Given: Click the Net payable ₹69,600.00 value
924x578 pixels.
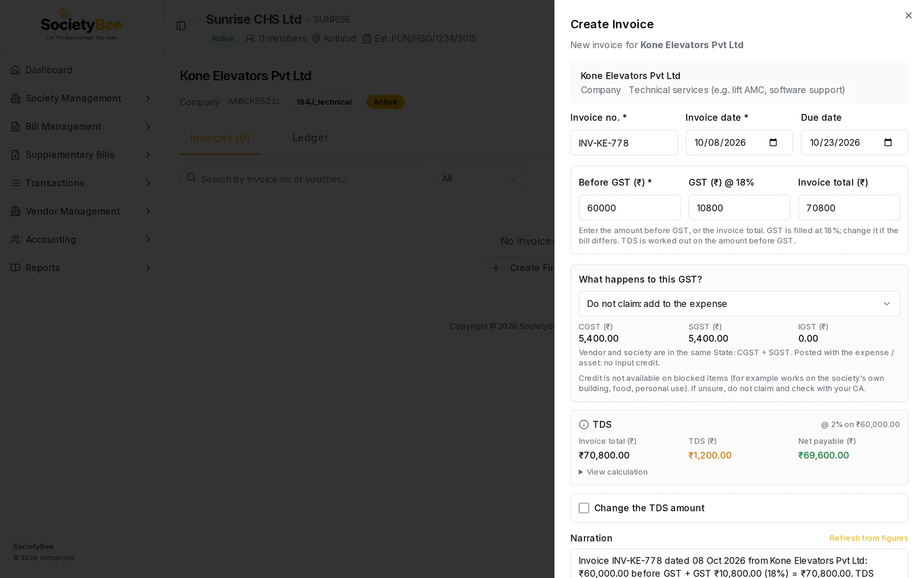Looking at the screenshot, I should tap(824, 455).
